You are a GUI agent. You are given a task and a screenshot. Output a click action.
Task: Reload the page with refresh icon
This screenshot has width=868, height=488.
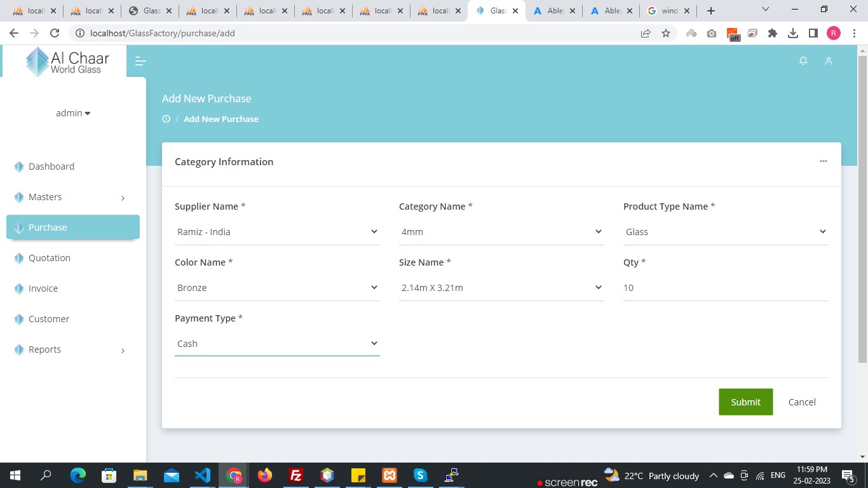(55, 33)
